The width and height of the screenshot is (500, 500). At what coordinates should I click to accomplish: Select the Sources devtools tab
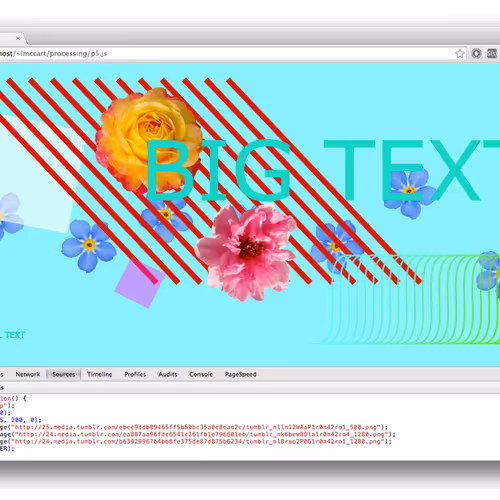click(63, 374)
